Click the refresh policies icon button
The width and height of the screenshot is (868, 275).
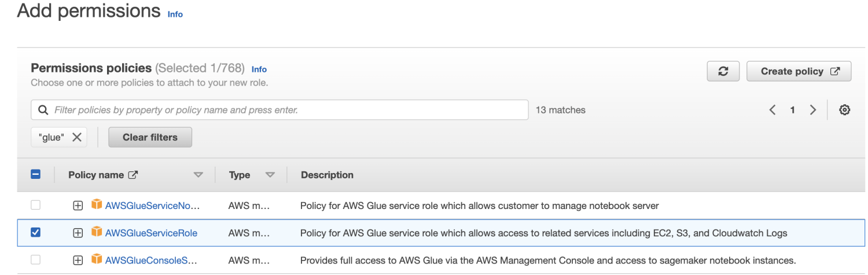[723, 71]
